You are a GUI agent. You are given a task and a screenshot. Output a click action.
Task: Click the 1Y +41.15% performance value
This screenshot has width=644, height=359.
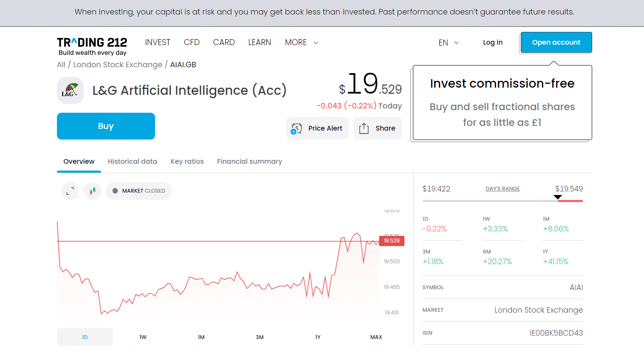[556, 262]
